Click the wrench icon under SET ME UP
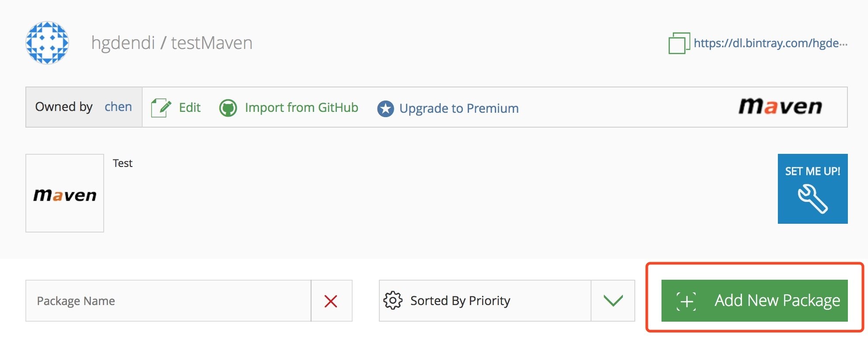This screenshot has width=868, height=361. [812, 198]
